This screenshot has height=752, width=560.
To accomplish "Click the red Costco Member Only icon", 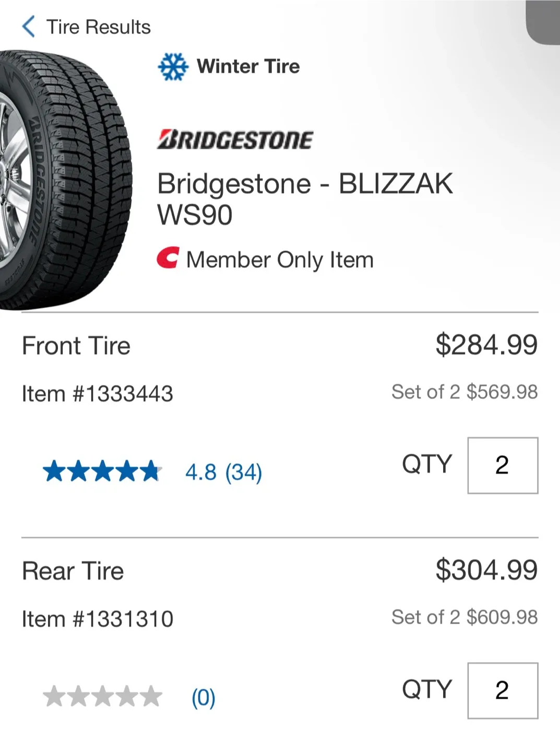I will [x=168, y=258].
